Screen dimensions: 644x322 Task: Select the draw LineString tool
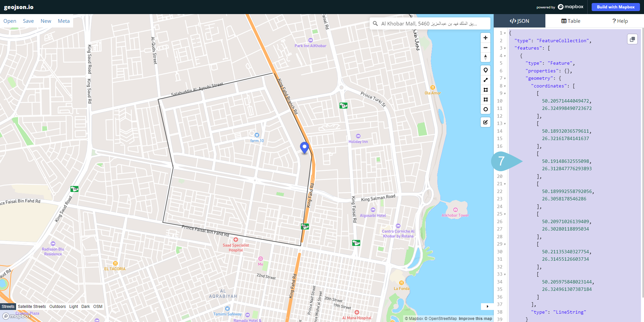click(x=485, y=80)
